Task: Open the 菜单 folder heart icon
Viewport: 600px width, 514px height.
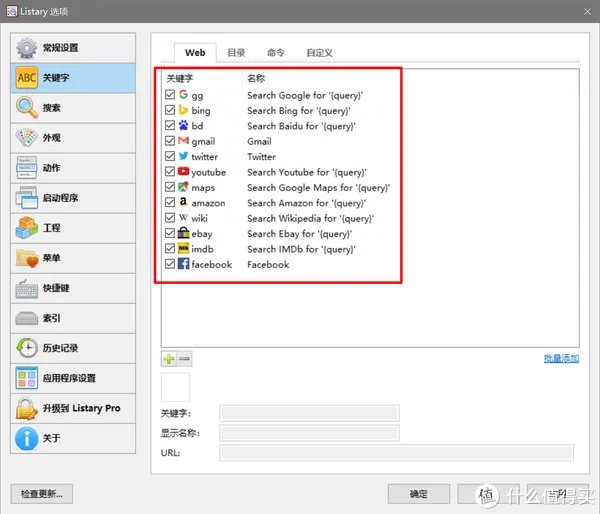Action: [x=26, y=258]
